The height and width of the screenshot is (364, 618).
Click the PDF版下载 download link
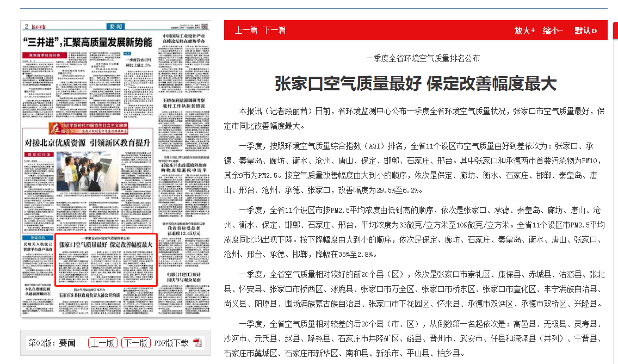click(x=171, y=343)
